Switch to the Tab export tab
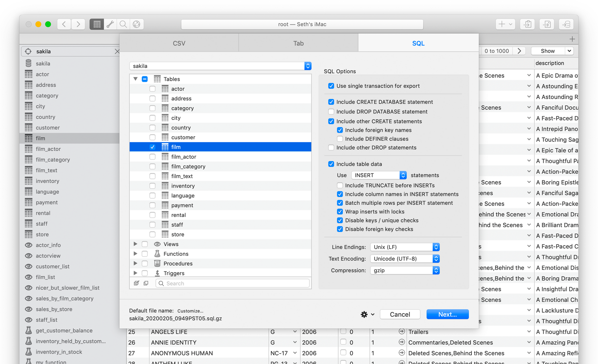 coord(298,43)
